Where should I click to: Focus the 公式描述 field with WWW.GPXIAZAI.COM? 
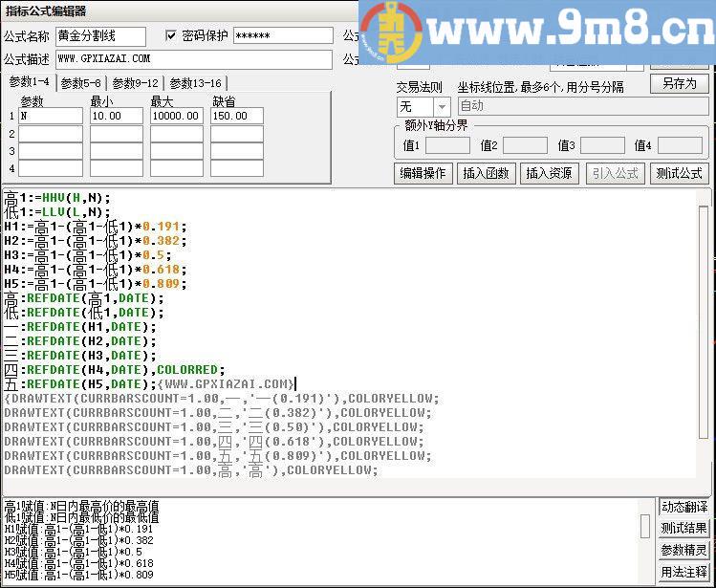coord(193,59)
